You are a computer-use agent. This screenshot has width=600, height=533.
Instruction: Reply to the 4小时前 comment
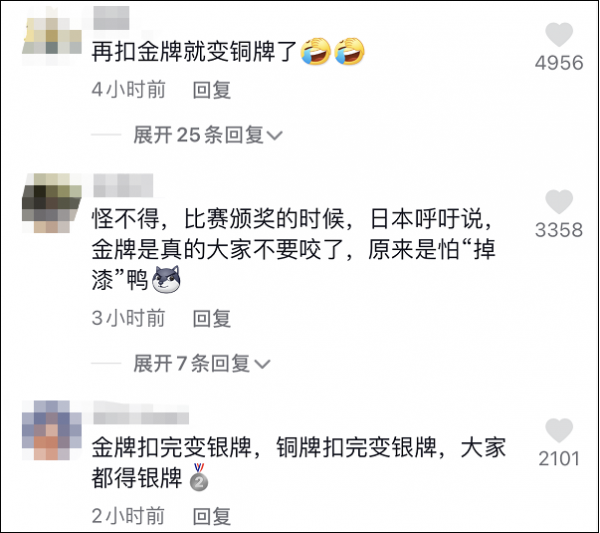click(212, 90)
